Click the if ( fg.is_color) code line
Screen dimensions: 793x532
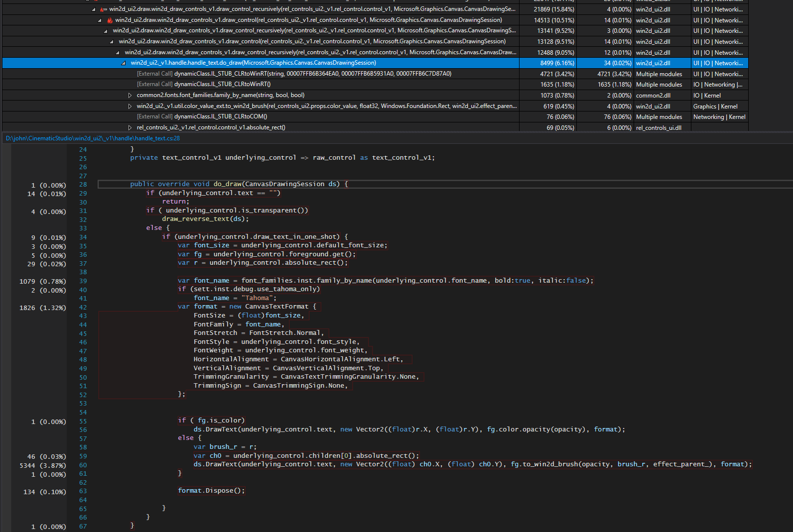[x=211, y=421]
